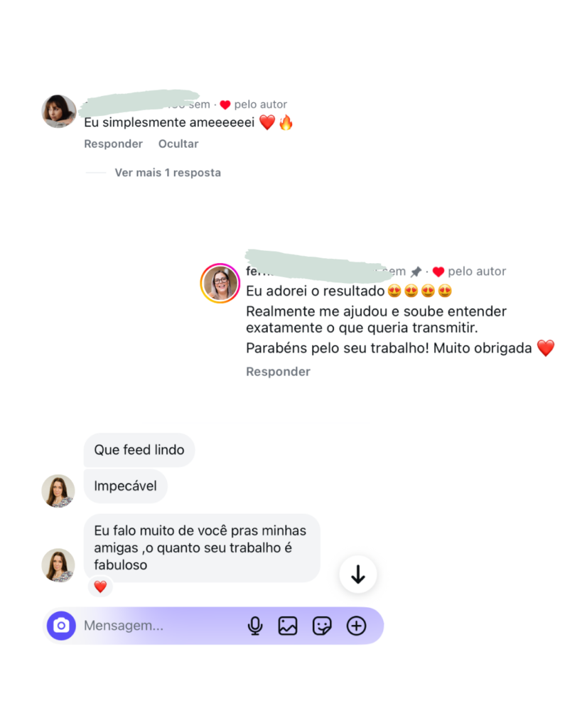Click the pin icon on second comment
The width and height of the screenshot is (582, 728).
[x=416, y=272]
